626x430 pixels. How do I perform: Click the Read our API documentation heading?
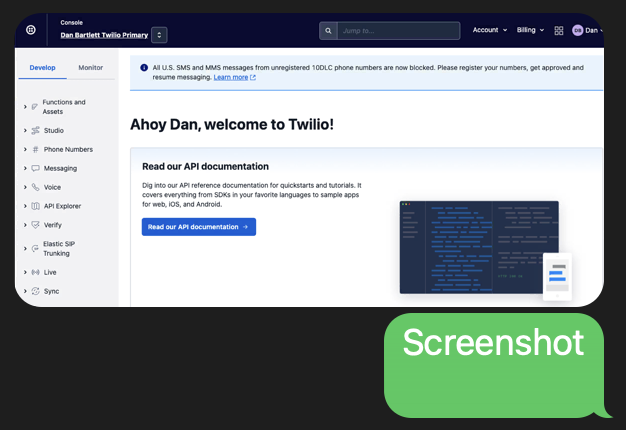[205, 166]
